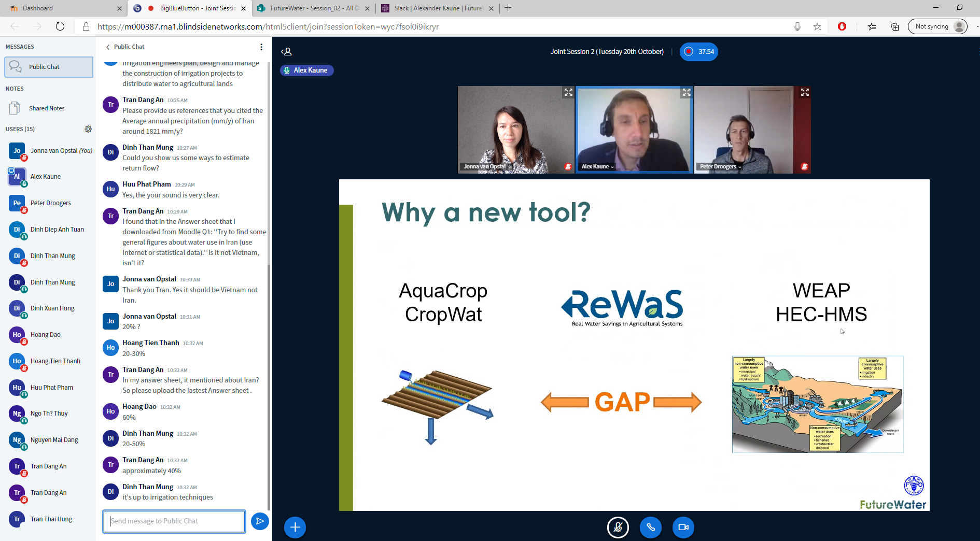This screenshot has height=541, width=980.
Task: Select Public Chat in messages list
Action: pos(49,67)
